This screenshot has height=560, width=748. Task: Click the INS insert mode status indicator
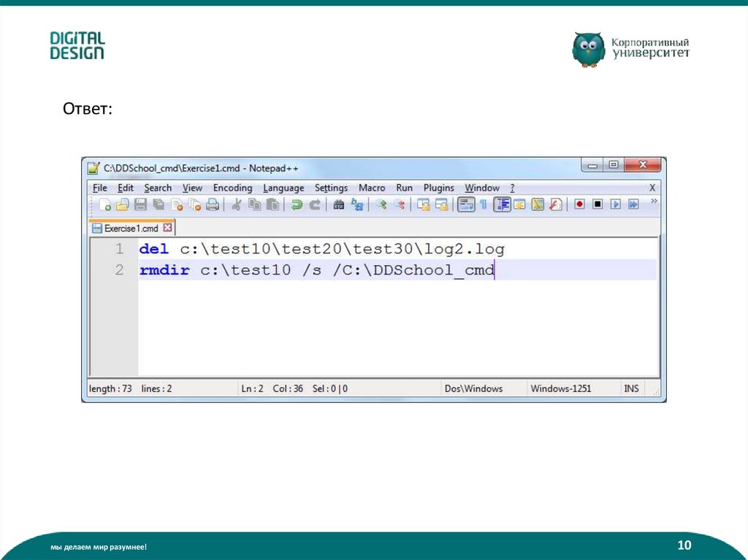click(x=631, y=388)
